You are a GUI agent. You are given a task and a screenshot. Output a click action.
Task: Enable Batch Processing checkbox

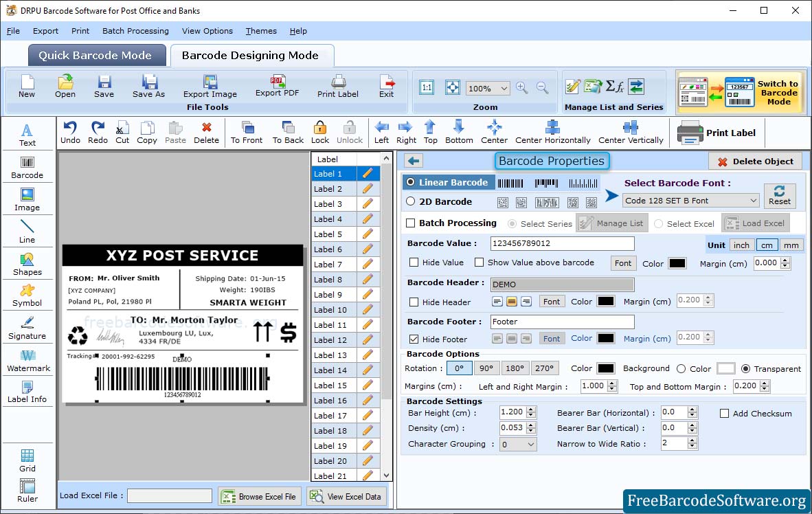pos(411,223)
